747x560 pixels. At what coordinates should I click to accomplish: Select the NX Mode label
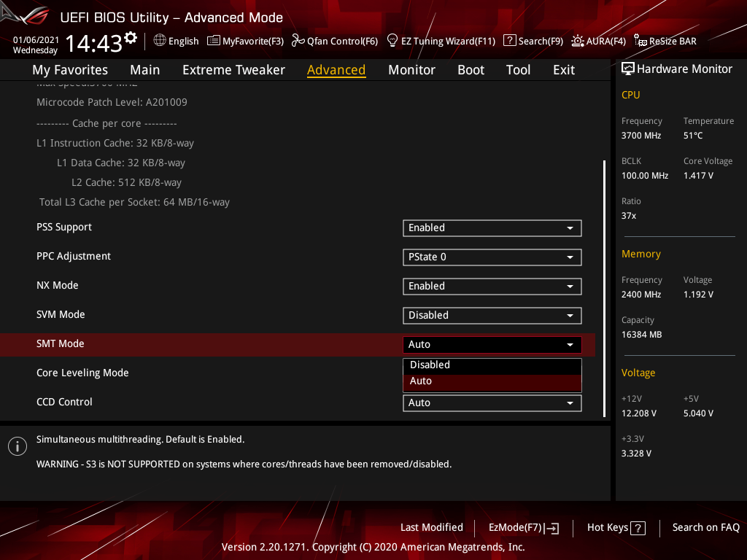click(57, 285)
